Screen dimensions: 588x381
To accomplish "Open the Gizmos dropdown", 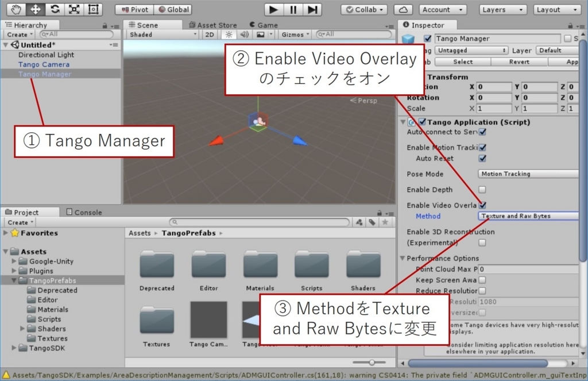I will 295,34.
